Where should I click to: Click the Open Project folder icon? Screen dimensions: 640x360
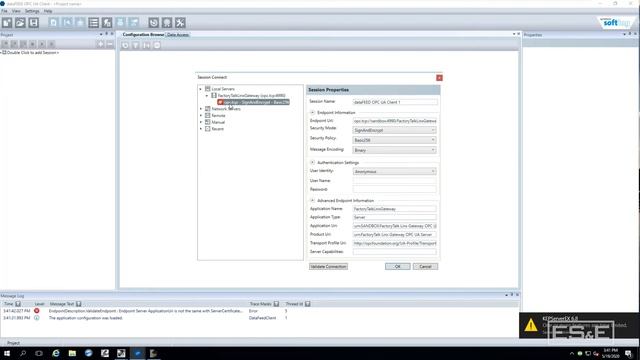pos(20,23)
